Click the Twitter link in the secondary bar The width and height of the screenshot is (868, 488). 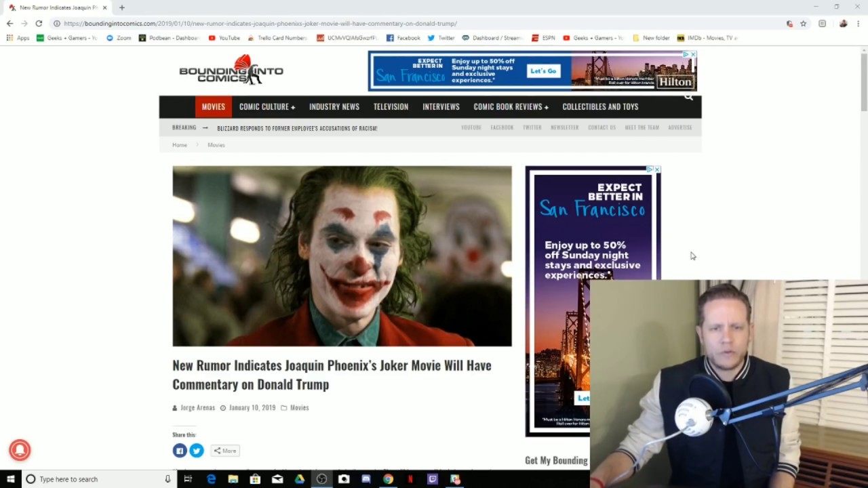[532, 127]
